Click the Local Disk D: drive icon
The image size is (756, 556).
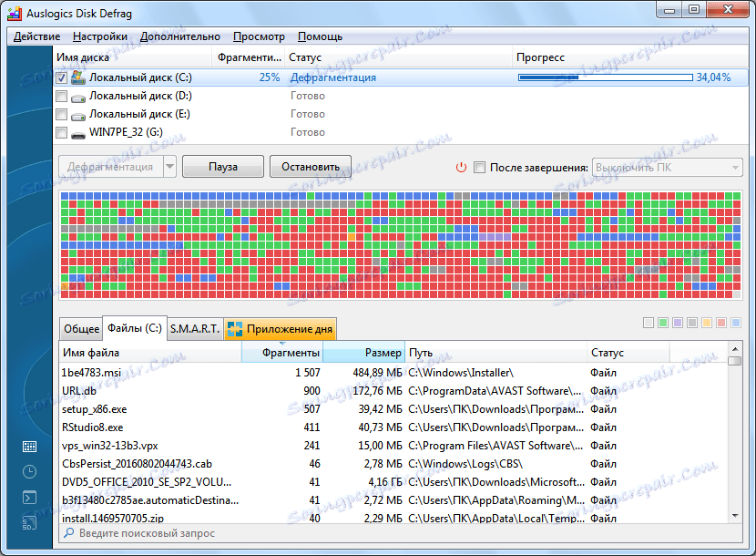[x=77, y=97]
